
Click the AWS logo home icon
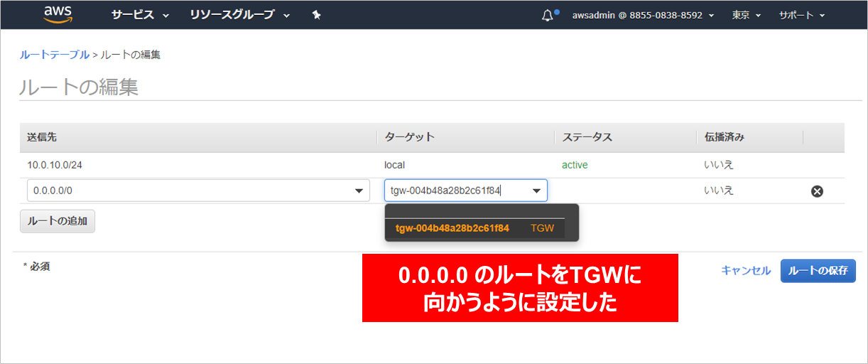coord(58,14)
